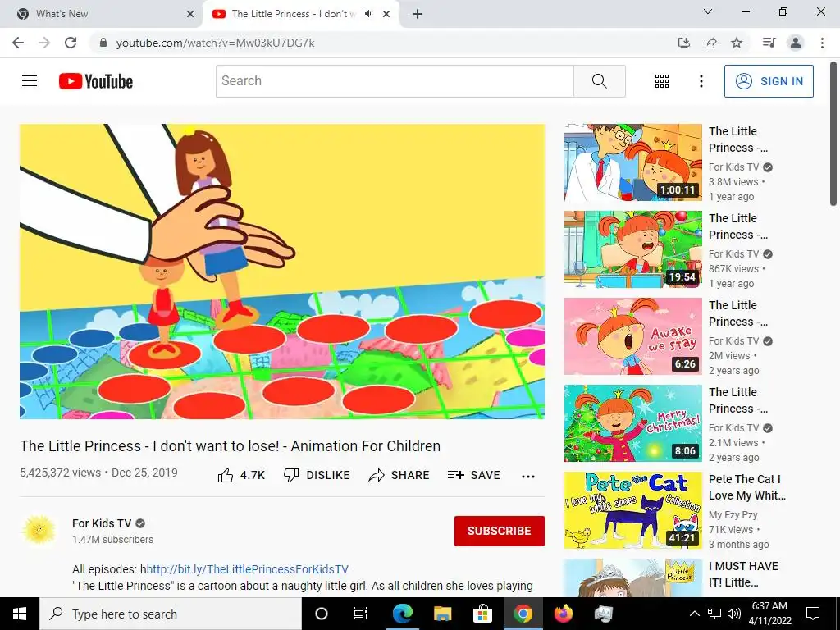
Task: Open I MUST HAVE IT! video title
Action: (743, 574)
